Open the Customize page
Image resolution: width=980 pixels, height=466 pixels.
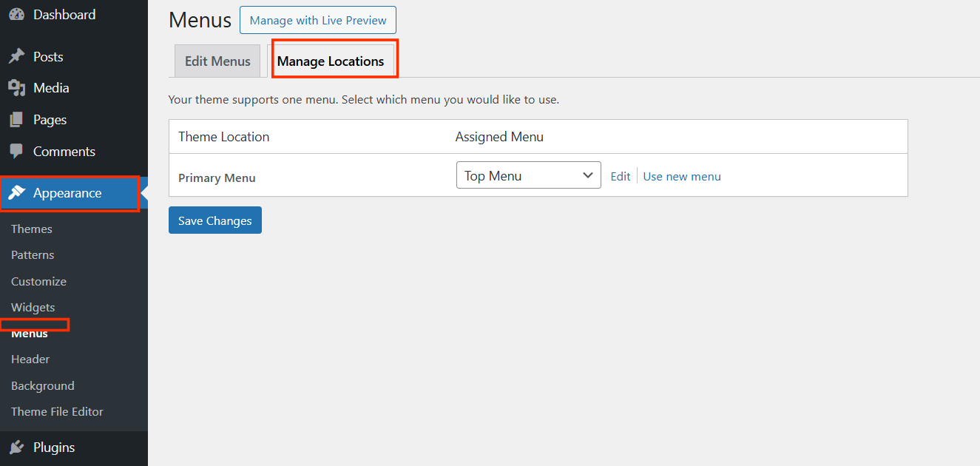pyautogui.click(x=38, y=281)
